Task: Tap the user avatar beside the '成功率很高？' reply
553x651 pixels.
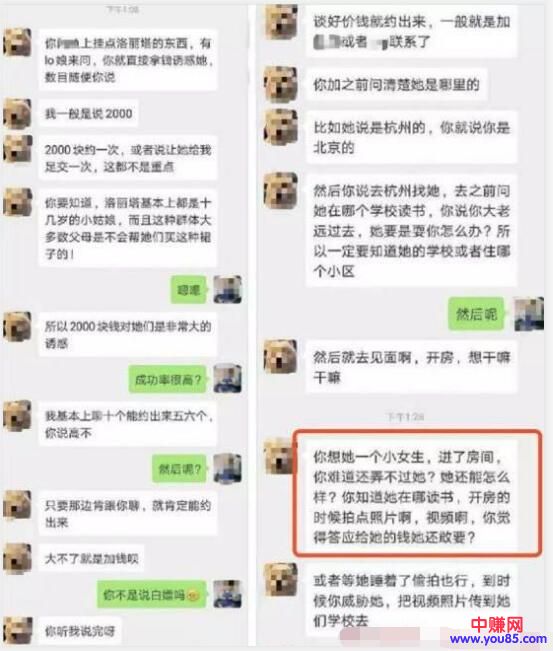Action: coord(228,378)
